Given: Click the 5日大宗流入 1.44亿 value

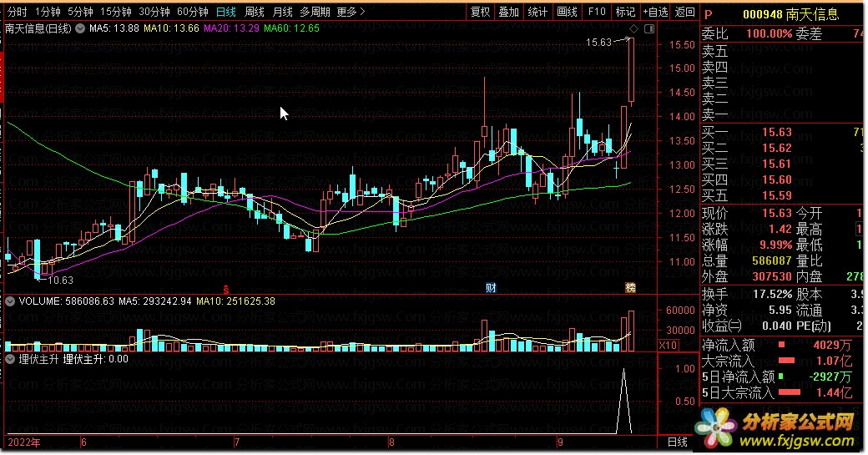Looking at the screenshot, I should [x=834, y=393].
